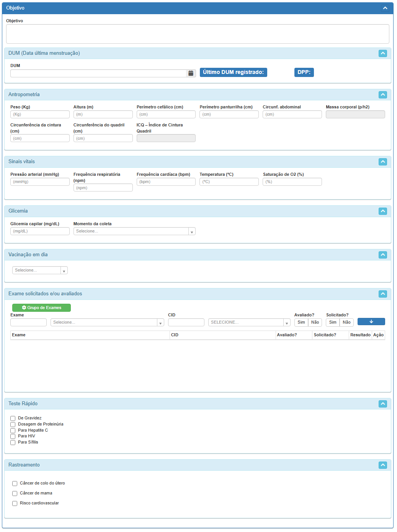Collapse the Antropometria section chevron
Image resolution: width=397 pixels, height=532 pixels.
[x=382, y=95]
